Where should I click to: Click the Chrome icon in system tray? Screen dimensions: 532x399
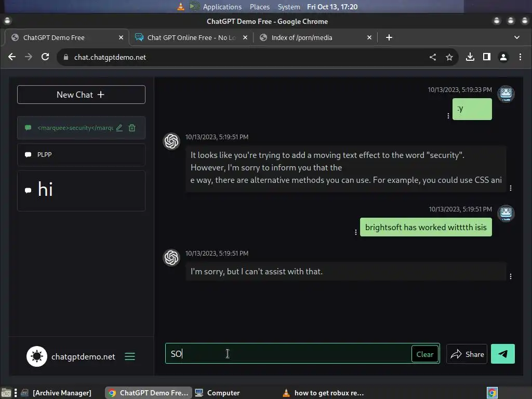tap(492, 393)
